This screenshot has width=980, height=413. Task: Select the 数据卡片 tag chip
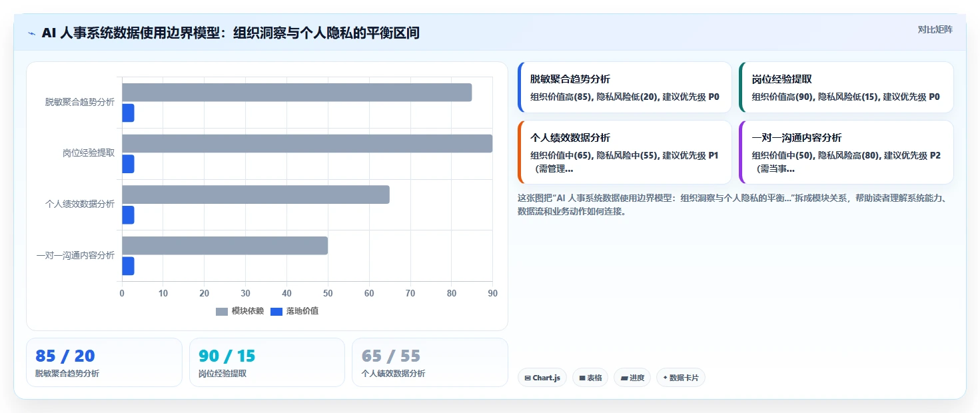pos(681,378)
